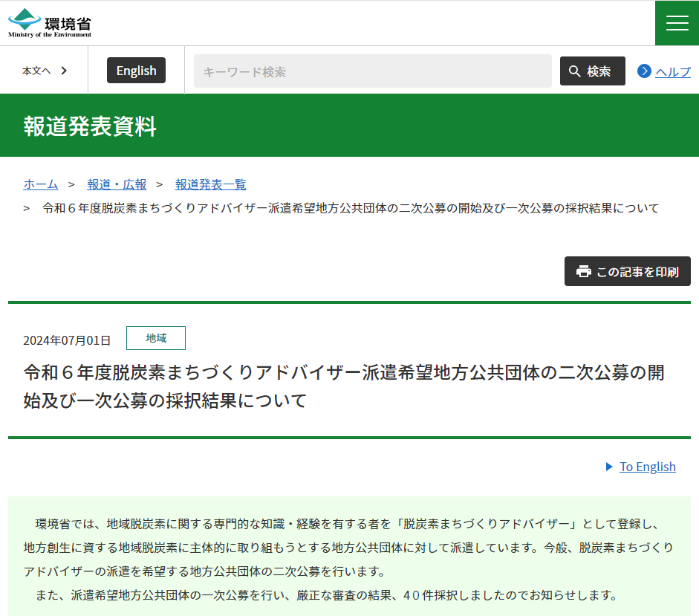Open the 報道発表一覧 breadcrumb link
This screenshot has height=616, width=699.
pyautogui.click(x=210, y=184)
